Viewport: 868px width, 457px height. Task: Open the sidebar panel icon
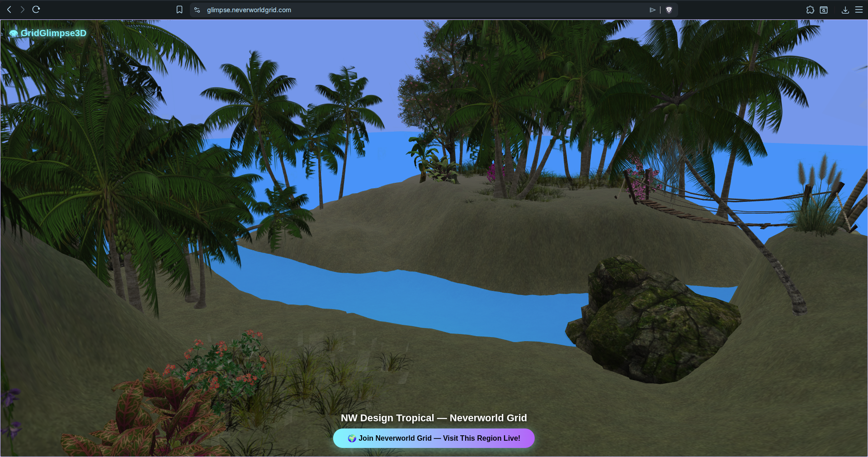point(824,10)
